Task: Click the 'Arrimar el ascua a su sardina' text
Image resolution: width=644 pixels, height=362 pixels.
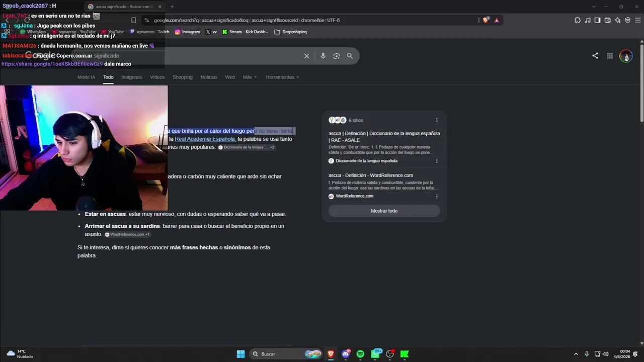Action: [122, 226]
